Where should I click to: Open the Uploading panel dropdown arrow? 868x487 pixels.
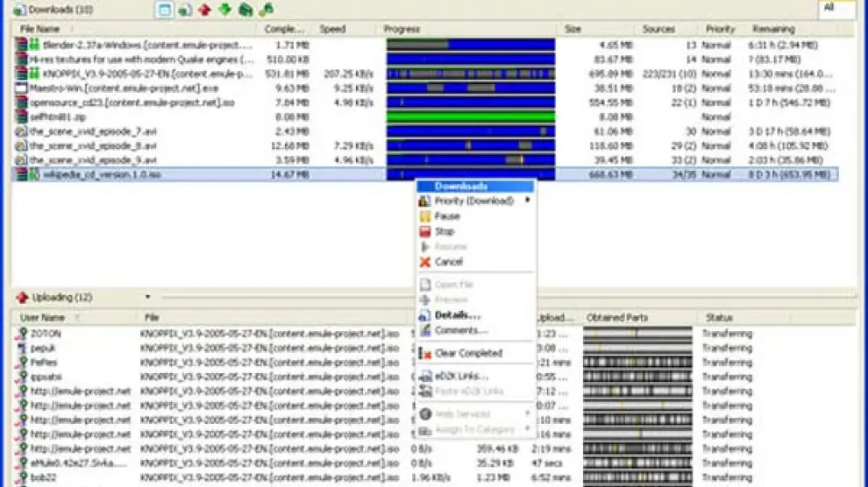147,298
